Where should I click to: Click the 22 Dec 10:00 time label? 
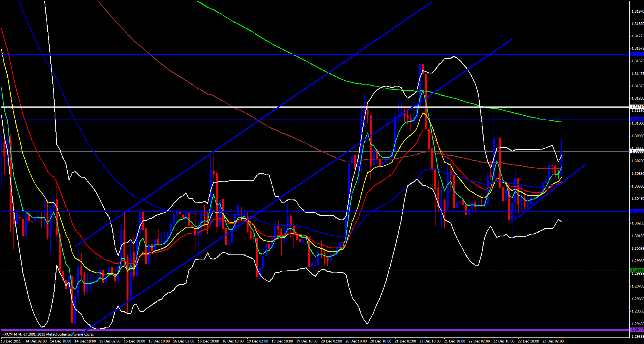click(x=504, y=341)
